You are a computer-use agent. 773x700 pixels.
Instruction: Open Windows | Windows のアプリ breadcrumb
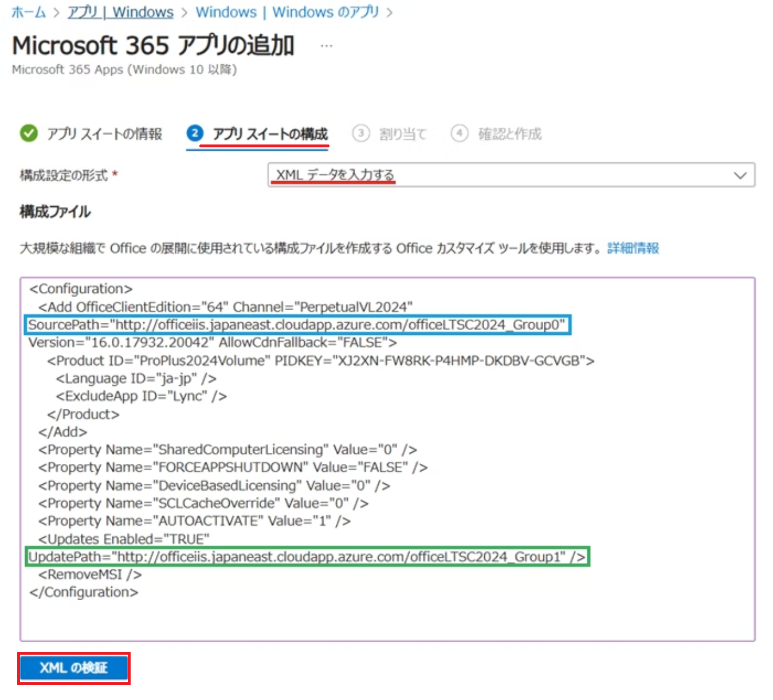tap(287, 12)
